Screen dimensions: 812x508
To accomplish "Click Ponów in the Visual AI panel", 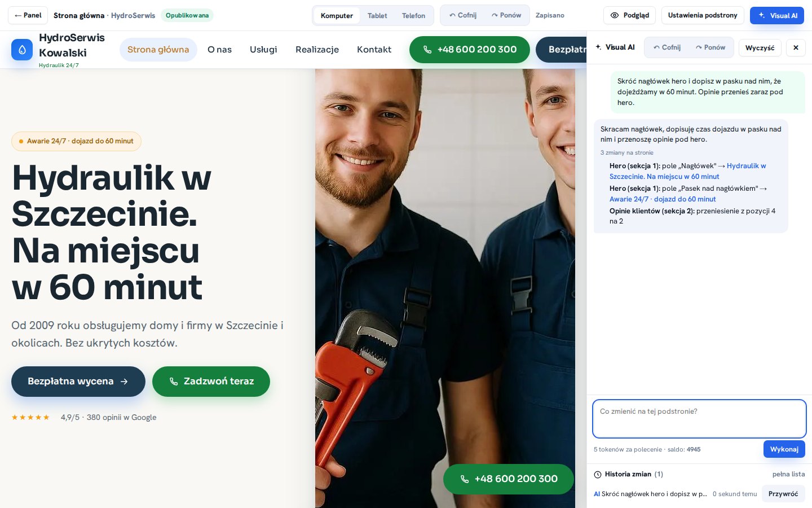I will pyautogui.click(x=710, y=47).
